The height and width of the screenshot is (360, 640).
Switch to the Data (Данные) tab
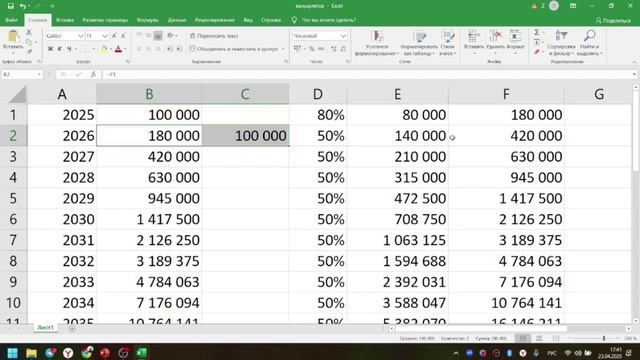pos(177,20)
